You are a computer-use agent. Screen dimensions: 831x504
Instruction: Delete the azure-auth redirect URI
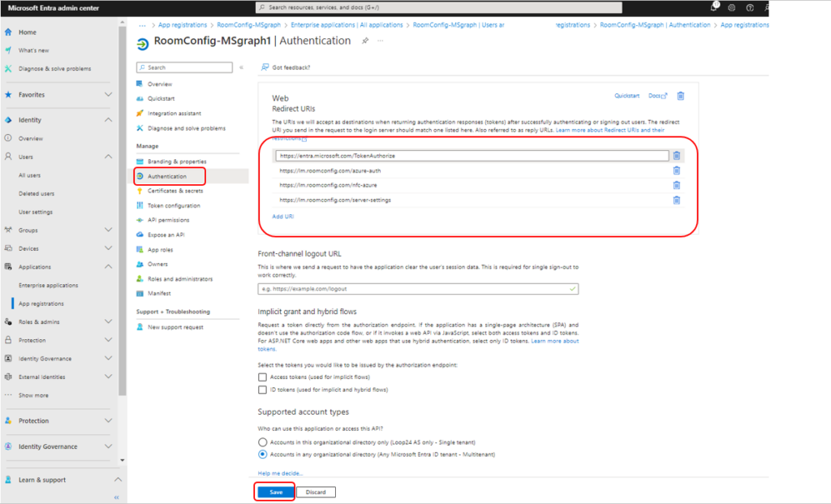tap(676, 170)
